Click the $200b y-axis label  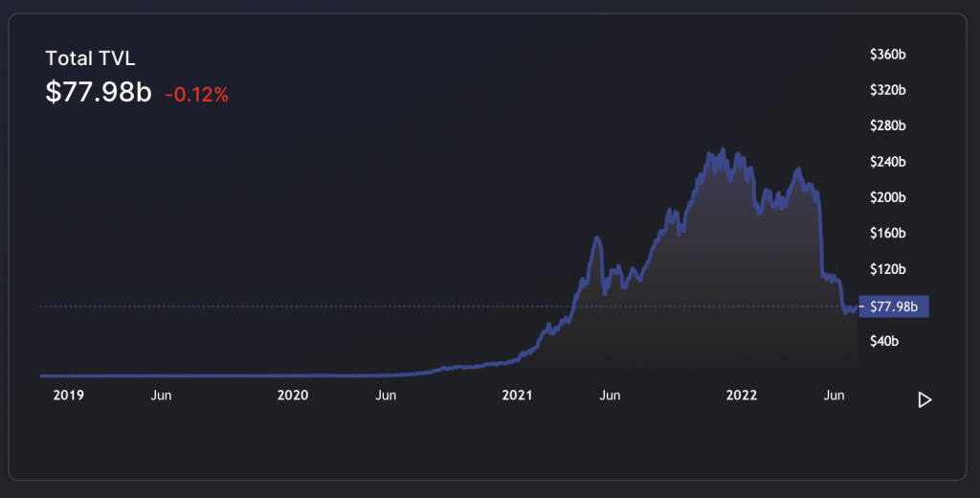coord(887,197)
